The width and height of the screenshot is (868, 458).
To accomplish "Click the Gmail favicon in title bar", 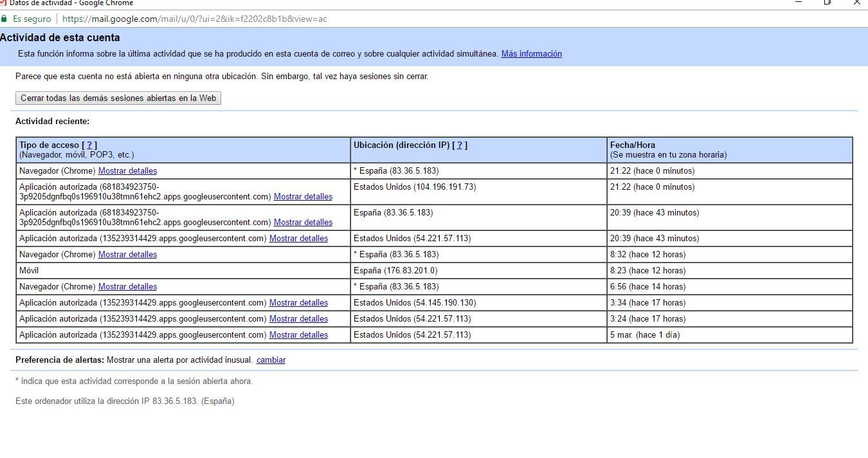I will point(3,3).
